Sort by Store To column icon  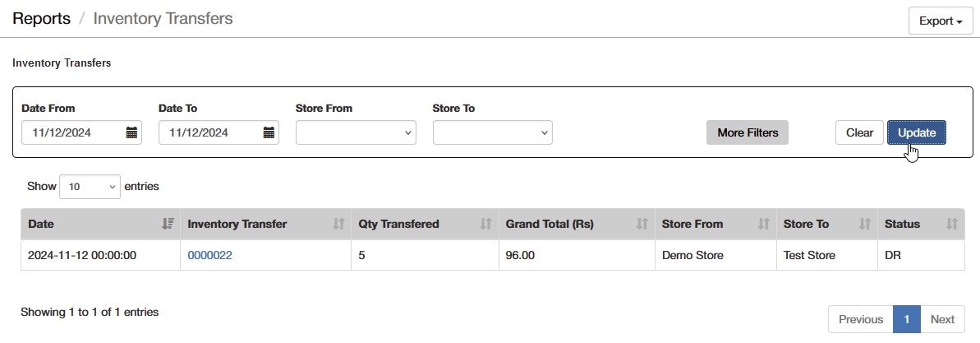click(x=865, y=224)
